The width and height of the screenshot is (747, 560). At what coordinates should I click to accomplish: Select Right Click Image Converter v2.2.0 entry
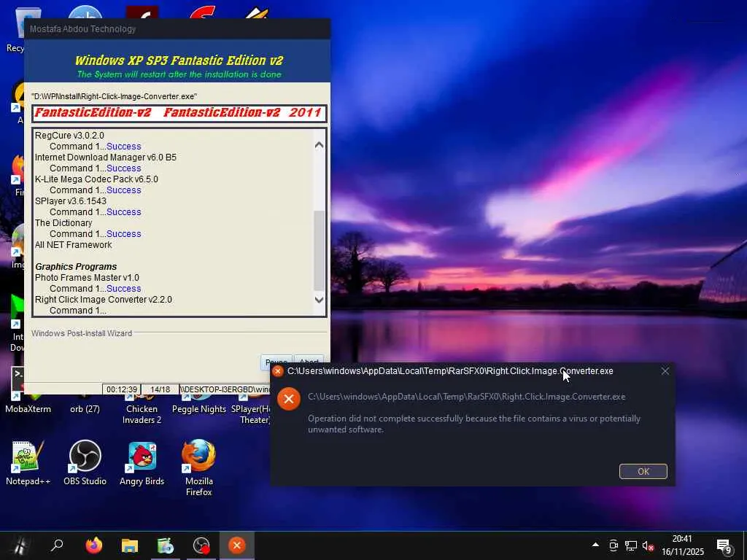point(104,300)
